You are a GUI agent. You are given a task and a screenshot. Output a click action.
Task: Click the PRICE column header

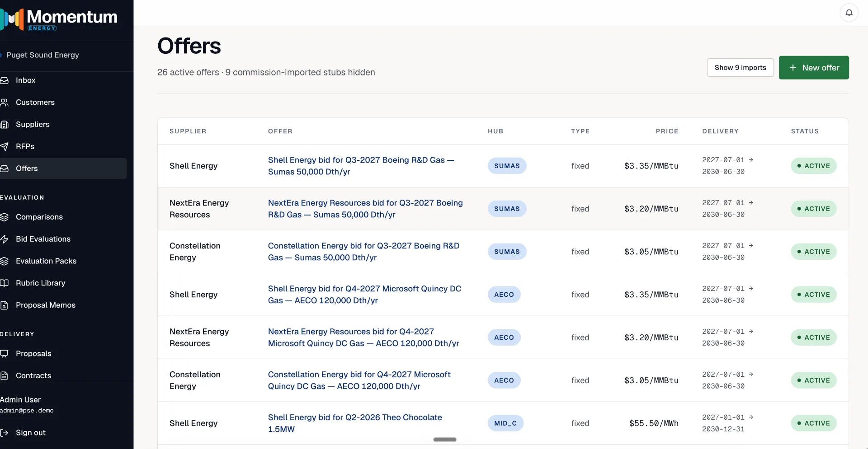click(667, 131)
